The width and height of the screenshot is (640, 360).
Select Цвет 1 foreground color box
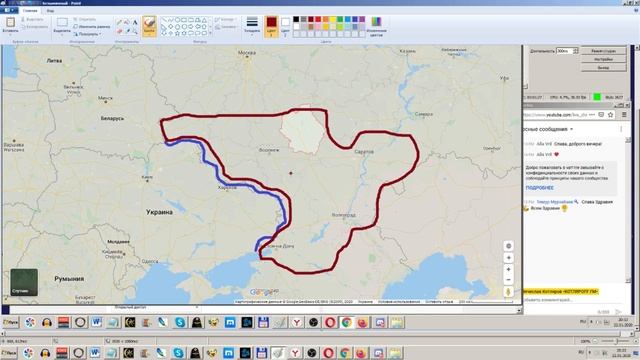[x=271, y=26]
